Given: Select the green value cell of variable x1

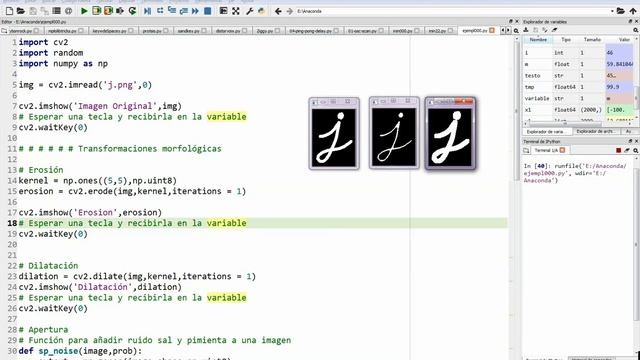Looking at the screenshot, I should click(x=619, y=110).
